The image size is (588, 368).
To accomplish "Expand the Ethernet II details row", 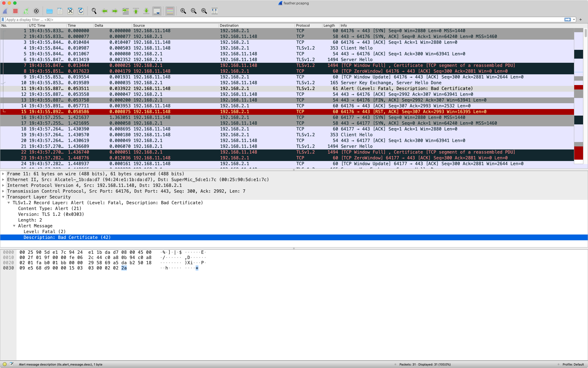I will tap(3, 179).
